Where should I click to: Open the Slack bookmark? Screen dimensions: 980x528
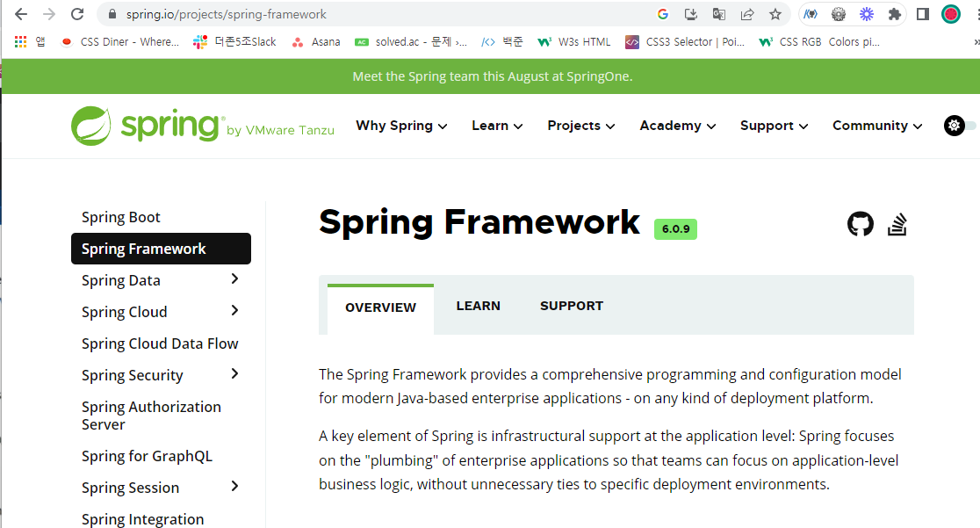pyautogui.click(x=234, y=42)
